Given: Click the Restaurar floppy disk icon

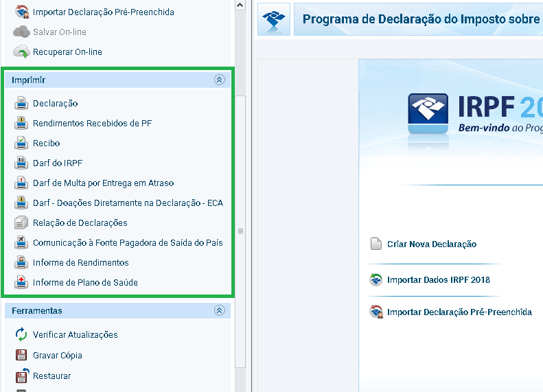Looking at the screenshot, I should 22,376.
